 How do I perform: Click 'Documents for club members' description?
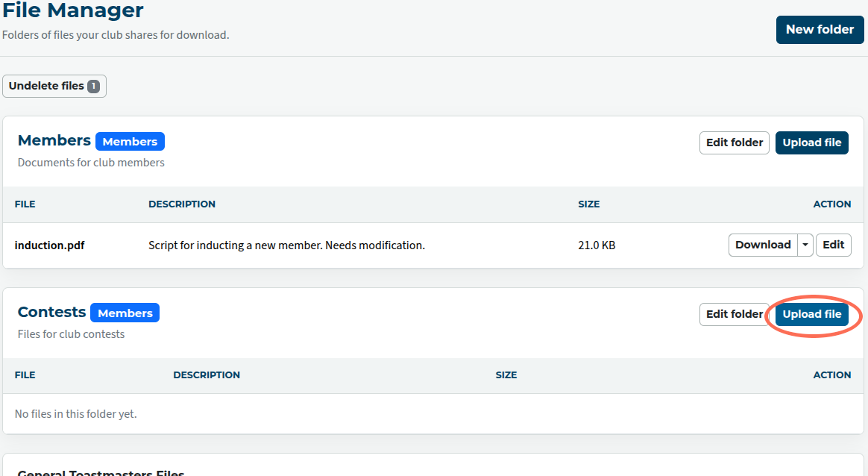tap(91, 163)
